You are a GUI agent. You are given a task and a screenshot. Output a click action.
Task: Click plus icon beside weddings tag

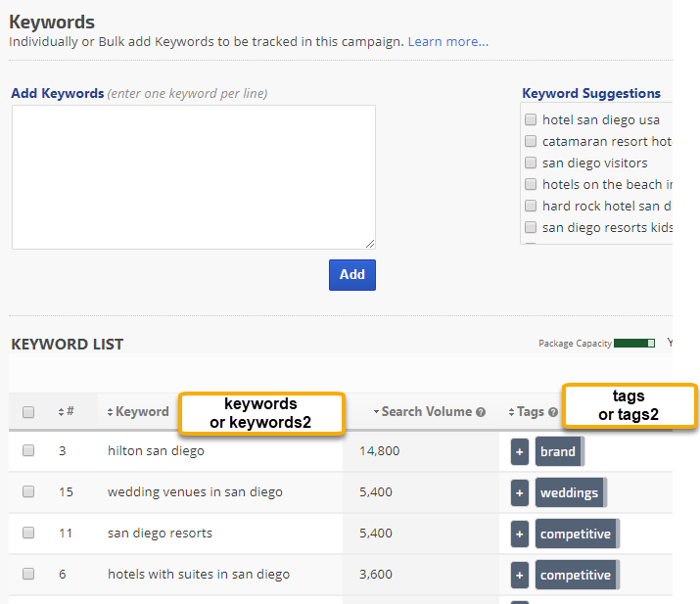click(519, 493)
